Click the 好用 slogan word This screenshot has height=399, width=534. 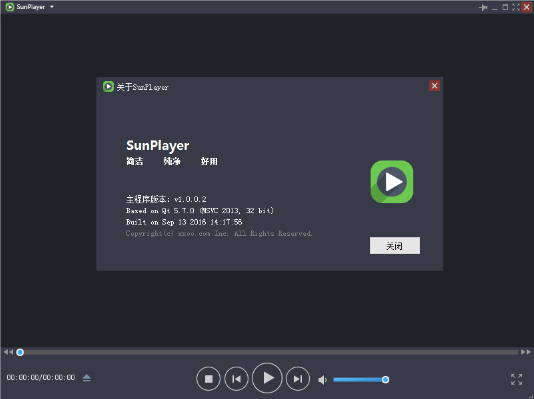pyautogui.click(x=209, y=161)
